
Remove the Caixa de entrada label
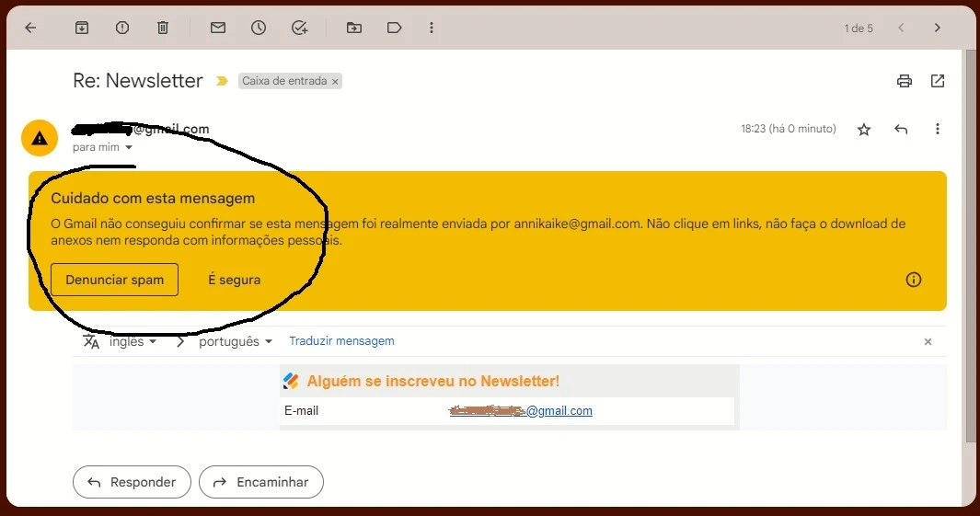[335, 81]
